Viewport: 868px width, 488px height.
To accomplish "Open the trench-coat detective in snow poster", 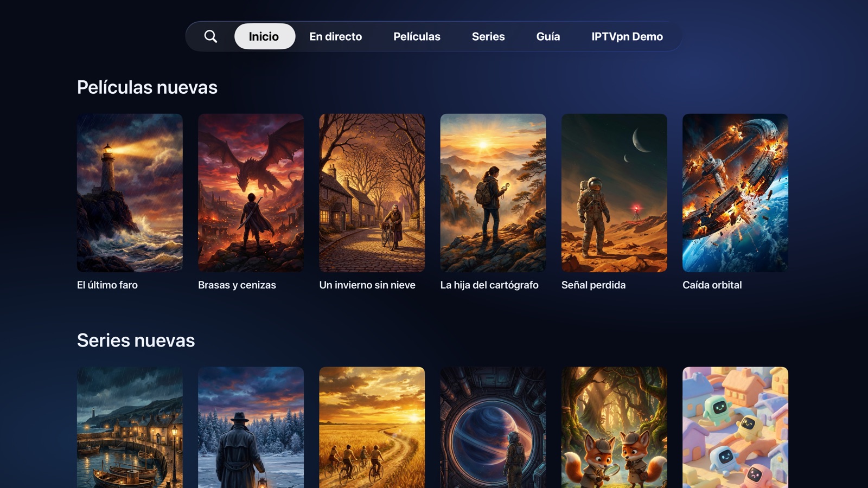I will 251,427.
